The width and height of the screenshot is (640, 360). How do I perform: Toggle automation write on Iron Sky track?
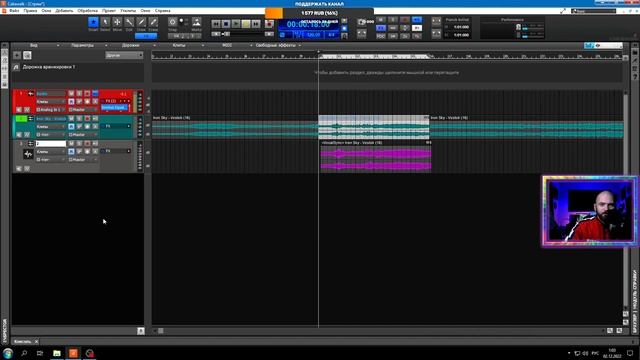[x=79, y=127]
